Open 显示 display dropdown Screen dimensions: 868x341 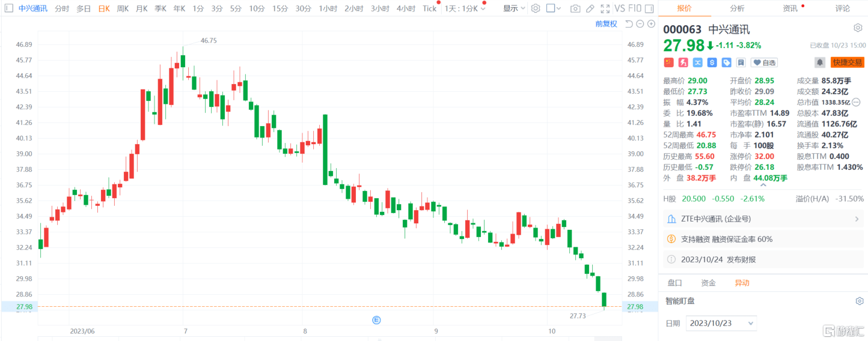click(514, 9)
